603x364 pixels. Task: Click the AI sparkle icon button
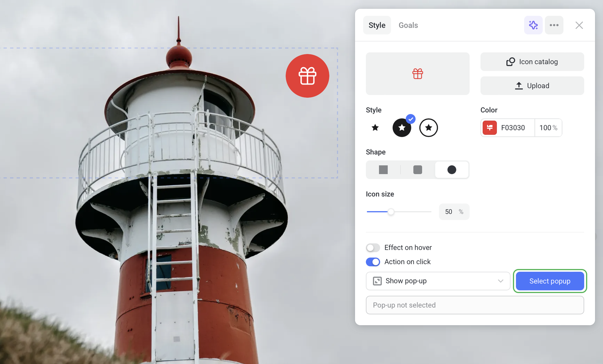click(533, 25)
